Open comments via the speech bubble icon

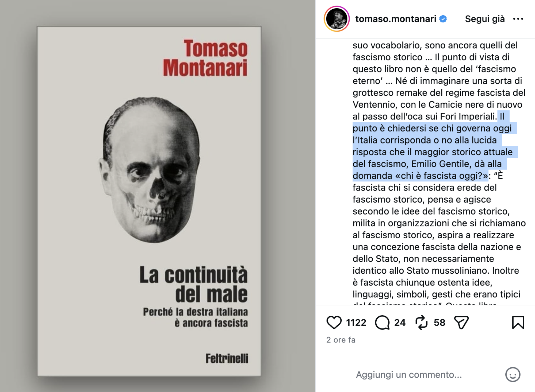pyautogui.click(x=382, y=322)
